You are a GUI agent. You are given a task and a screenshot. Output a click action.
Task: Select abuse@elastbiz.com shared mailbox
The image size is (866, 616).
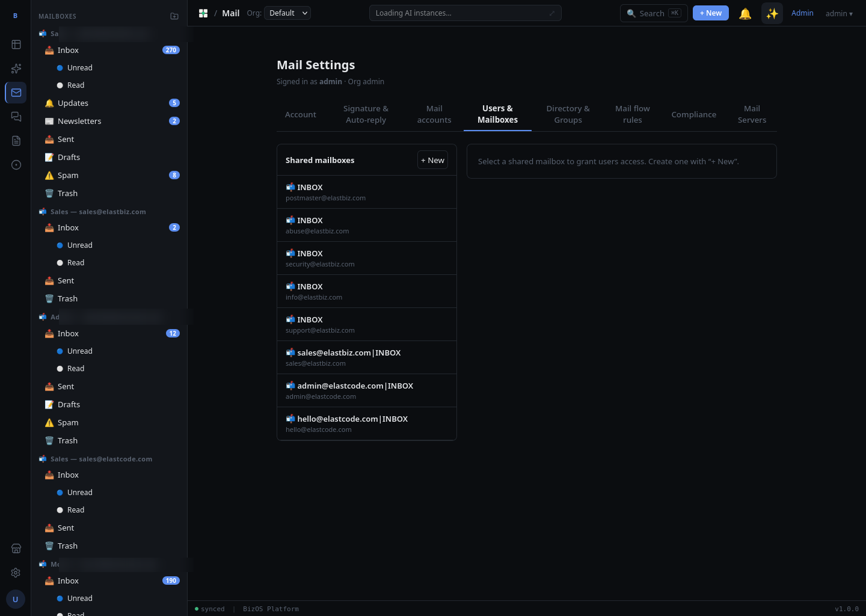[x=367, y=225]
